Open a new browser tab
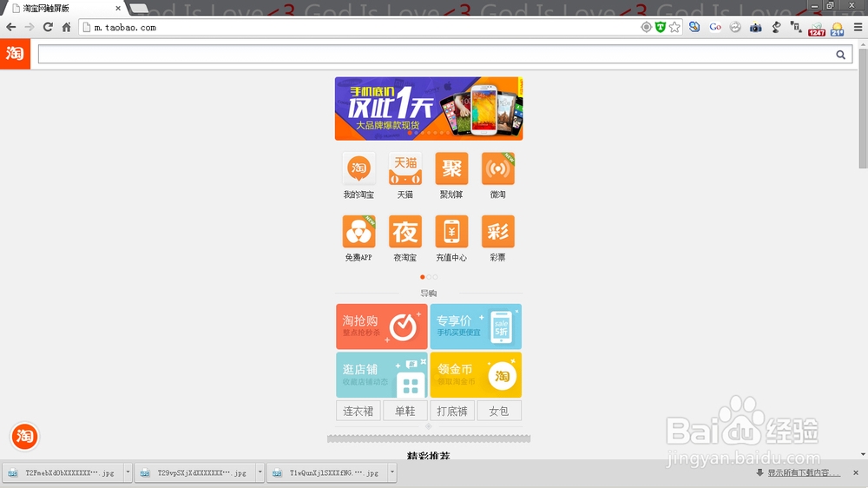 (x=138, y=9)
